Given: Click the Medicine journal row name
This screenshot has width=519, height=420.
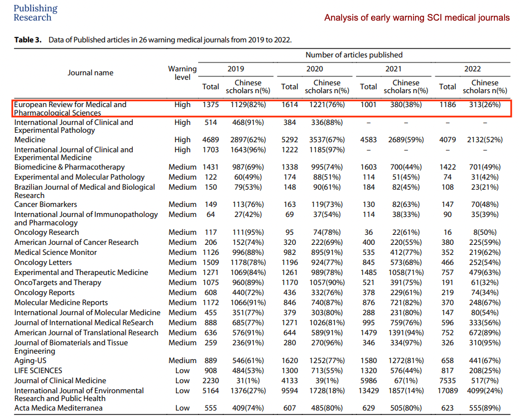Looking at the screenshot, I should pos(30,139).
